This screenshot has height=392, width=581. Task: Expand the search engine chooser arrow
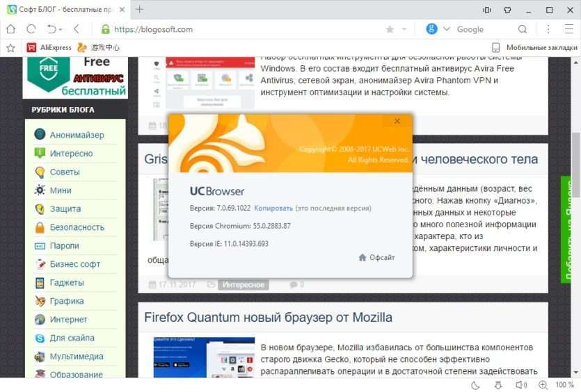pyautogui.click(x=447, y=29)
